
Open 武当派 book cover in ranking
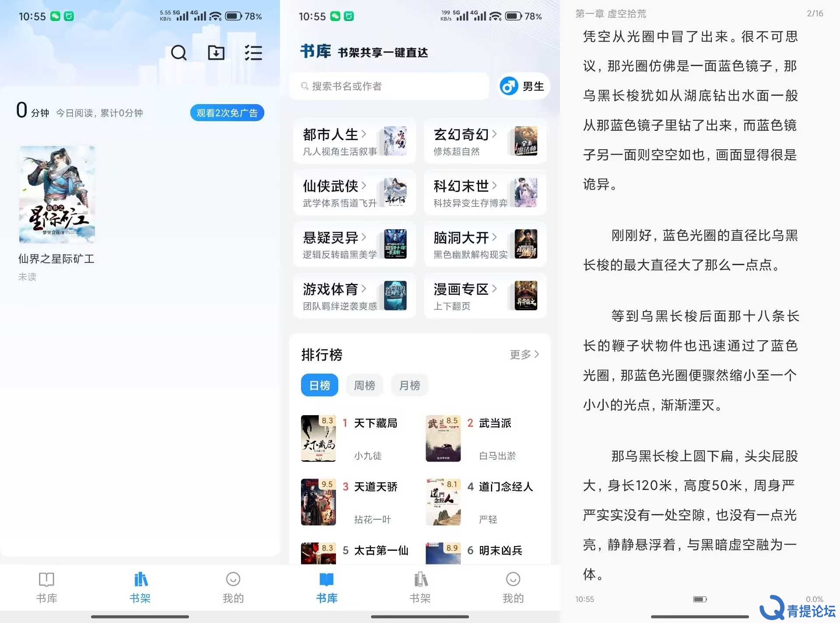click(443, 438)
